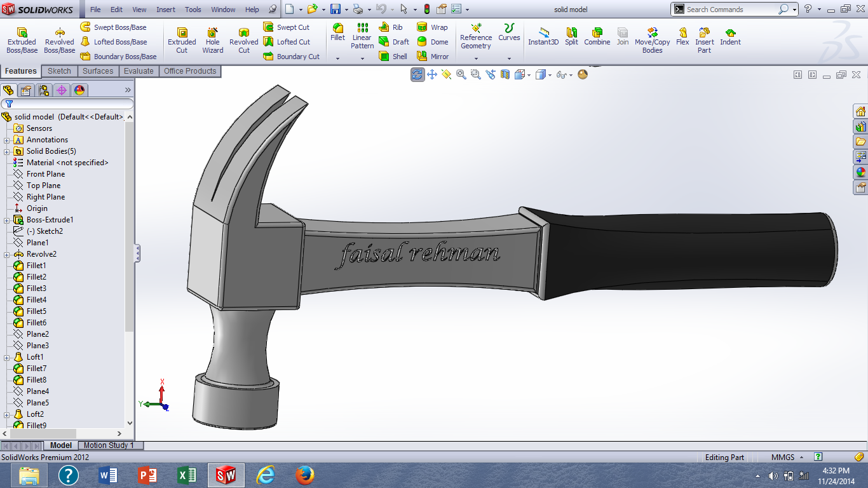Image resolution: width=868 pixels, height=488 pixels.
Task: Use the Mirror feature
Action: click(x=433, y=57)
